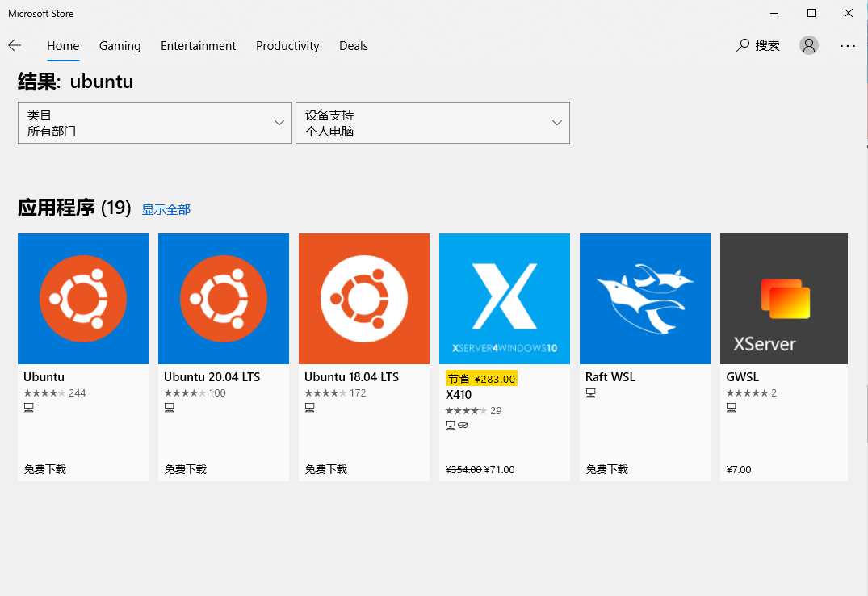Click the ¥7.00 price of GWSL
Image resolution: width=868 pixels, height=596 pixels.
click(739, 470)
